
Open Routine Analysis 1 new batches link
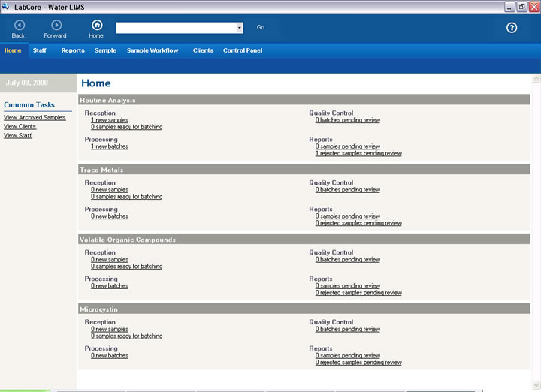[110, 146]
